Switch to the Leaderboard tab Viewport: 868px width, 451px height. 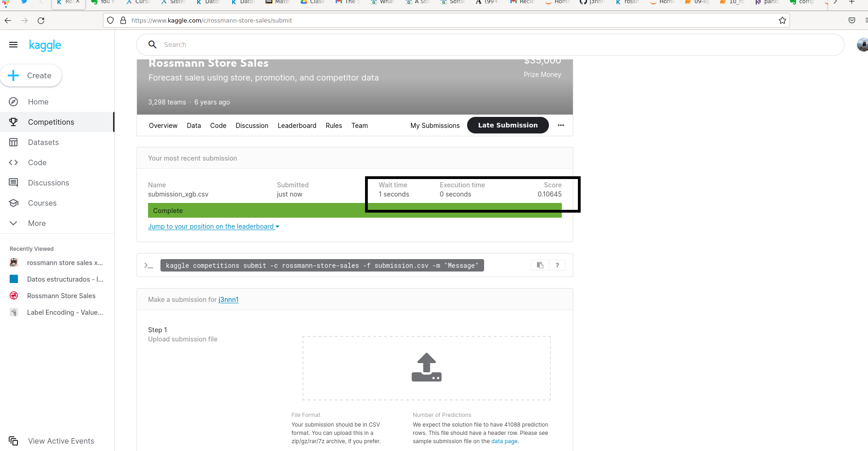pos(297,126)
